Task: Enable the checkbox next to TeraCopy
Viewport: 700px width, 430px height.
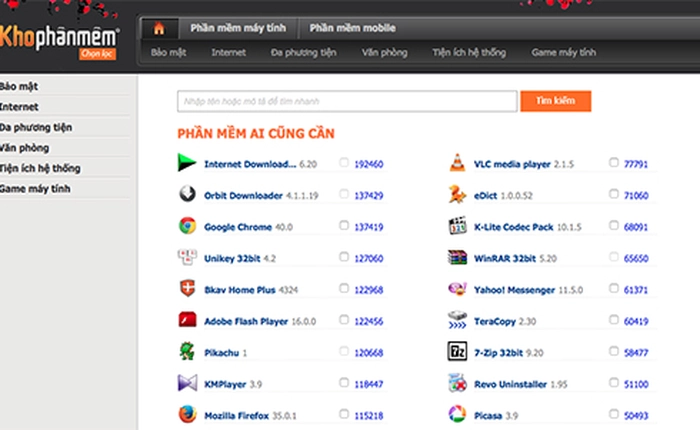Action: point(614,320)
